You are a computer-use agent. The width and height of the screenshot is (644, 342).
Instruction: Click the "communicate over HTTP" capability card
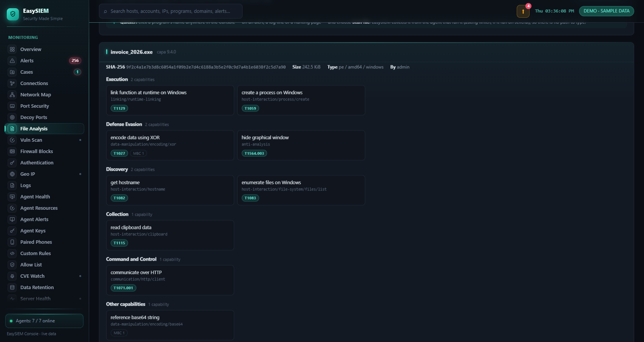[x=170, y=280]
